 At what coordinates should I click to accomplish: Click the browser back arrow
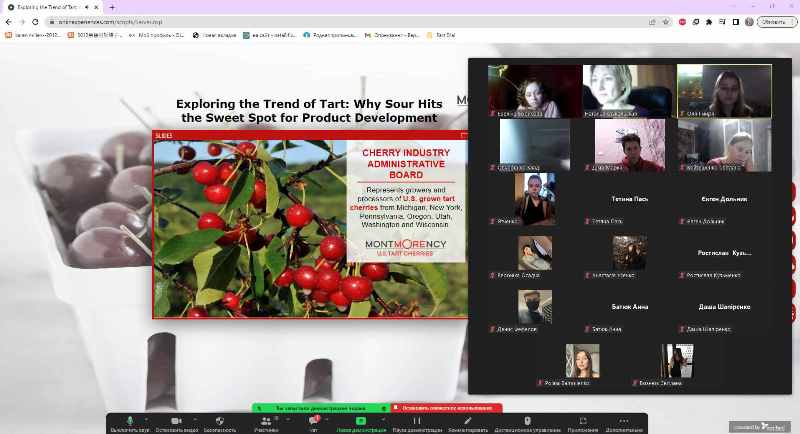tap(8, 21)
